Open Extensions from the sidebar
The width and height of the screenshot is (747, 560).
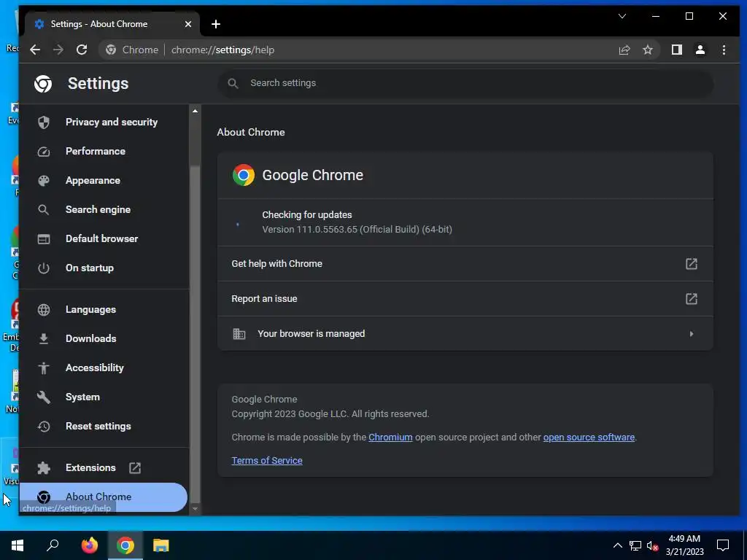pos(104,467)
